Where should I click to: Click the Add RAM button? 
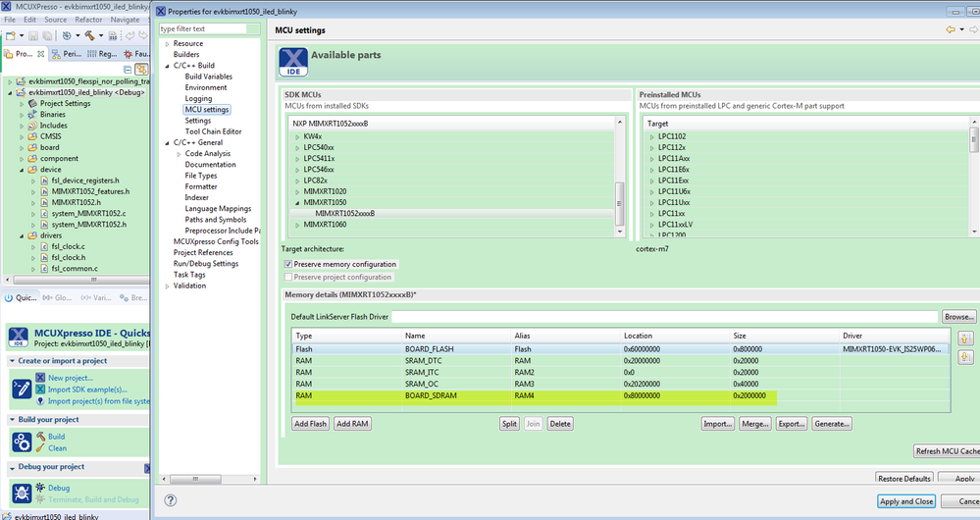pos(352,424)
